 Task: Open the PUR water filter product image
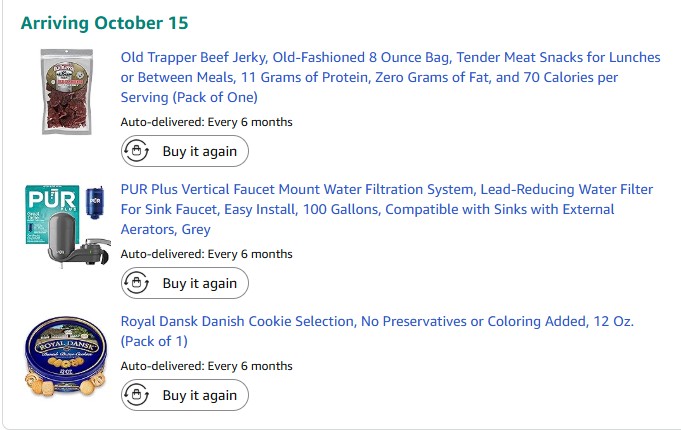pos(65,223)
